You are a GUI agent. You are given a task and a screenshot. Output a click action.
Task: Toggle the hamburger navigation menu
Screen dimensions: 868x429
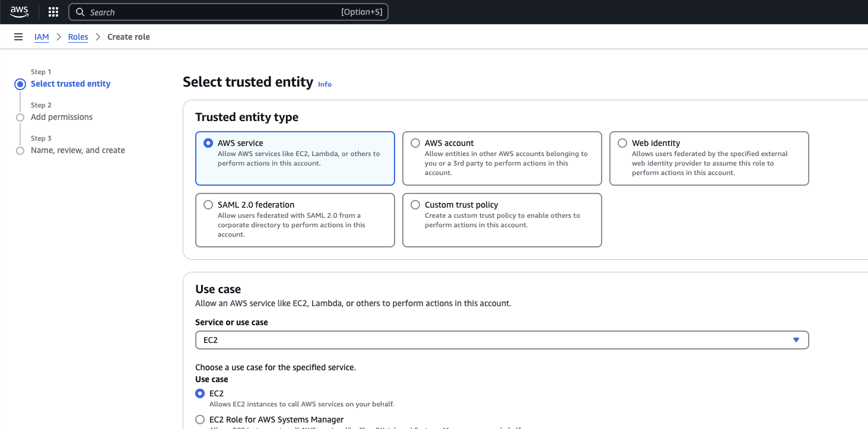click(18, 37)
